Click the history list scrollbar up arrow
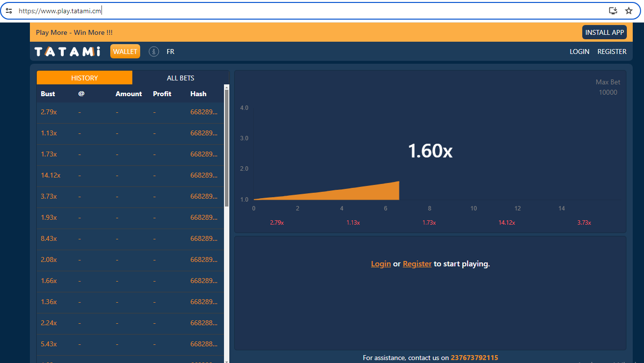The image size is (644, 363). (226, 87)
